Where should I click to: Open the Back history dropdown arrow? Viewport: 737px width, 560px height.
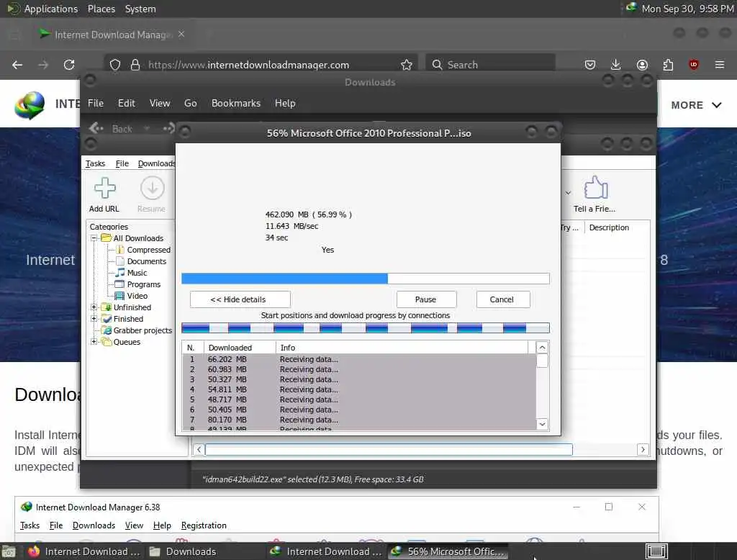click(147, 128)
